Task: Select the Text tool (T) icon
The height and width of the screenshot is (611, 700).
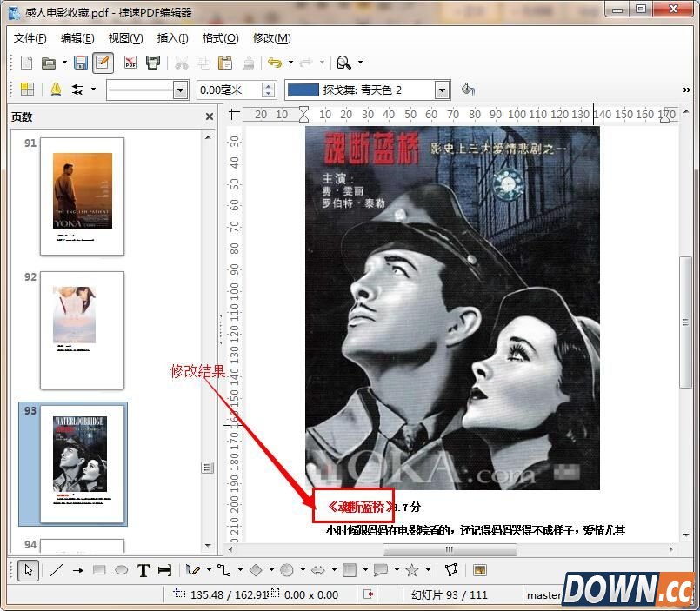Action: 143,570
